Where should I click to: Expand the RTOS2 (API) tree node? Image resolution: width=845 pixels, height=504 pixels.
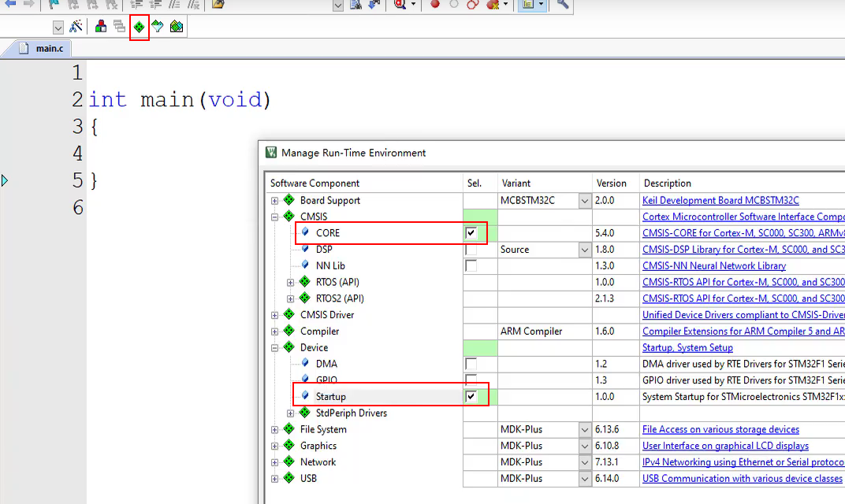pyautogui.click(x=291, y=298)
